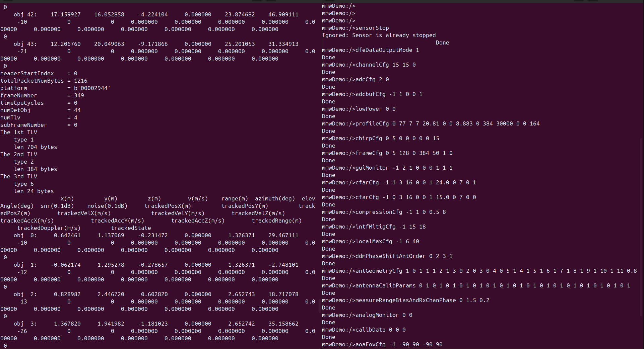This screenshot has width=644, height=349.
Task: Click the 'noise(0.1dB)' column header
Action: tap(108, 206)
